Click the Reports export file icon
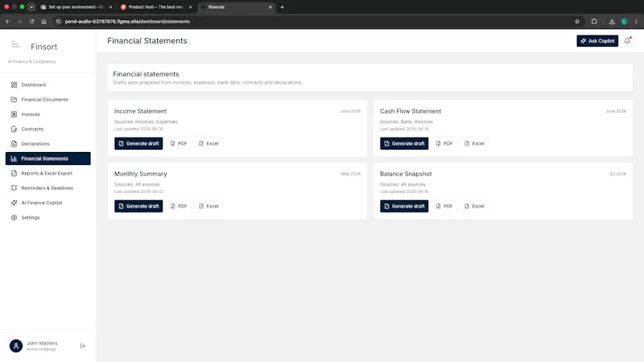This screenshot has width=644, height=362. 14,173
